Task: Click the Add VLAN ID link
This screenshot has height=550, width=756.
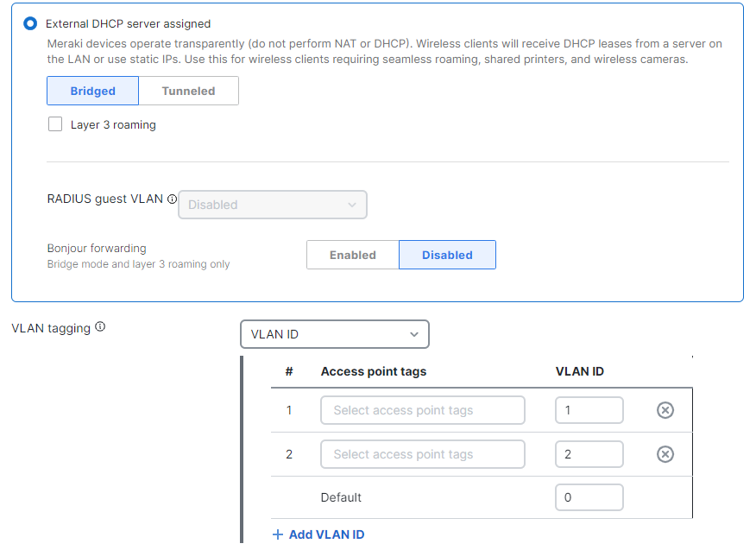Action: pyautogui.click(x=326, y=535)
